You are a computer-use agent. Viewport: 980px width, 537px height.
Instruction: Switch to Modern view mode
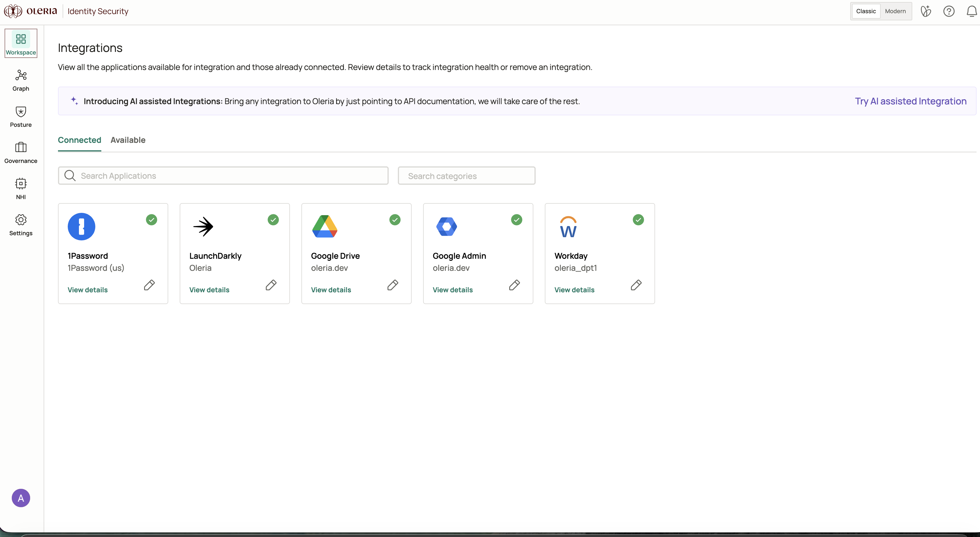coord(895,11)
